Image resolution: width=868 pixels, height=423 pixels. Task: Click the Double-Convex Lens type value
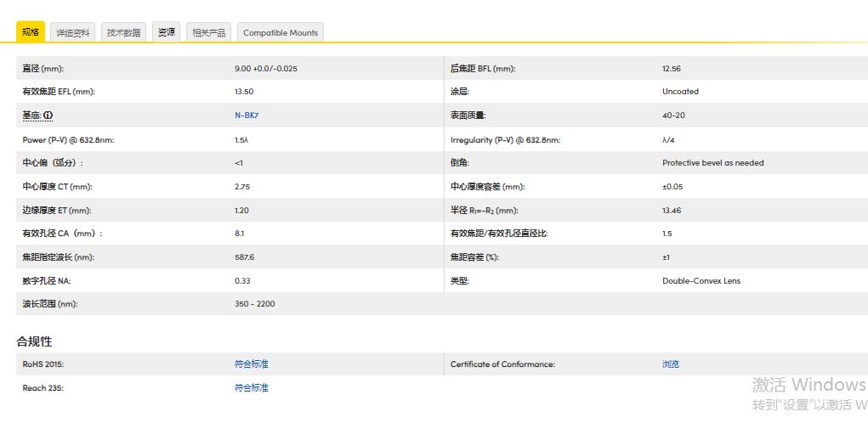701,281
